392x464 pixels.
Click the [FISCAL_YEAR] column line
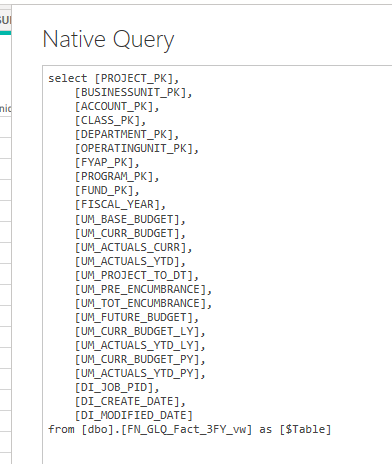[x=120, y=205]
